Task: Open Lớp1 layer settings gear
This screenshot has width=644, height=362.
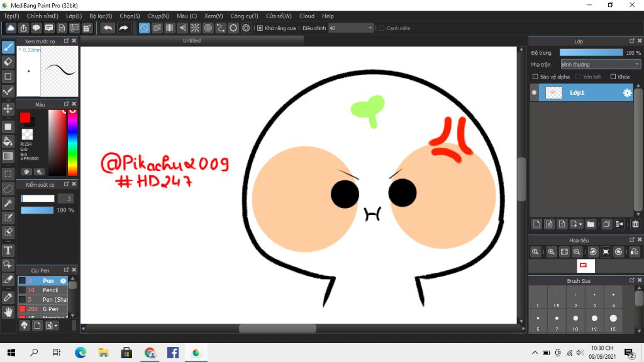Action: (x=627, y=93)
